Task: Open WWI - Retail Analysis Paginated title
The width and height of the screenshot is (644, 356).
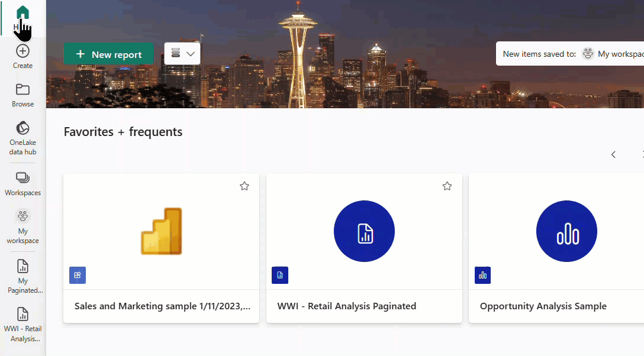Action: click(x=347, y=306)
